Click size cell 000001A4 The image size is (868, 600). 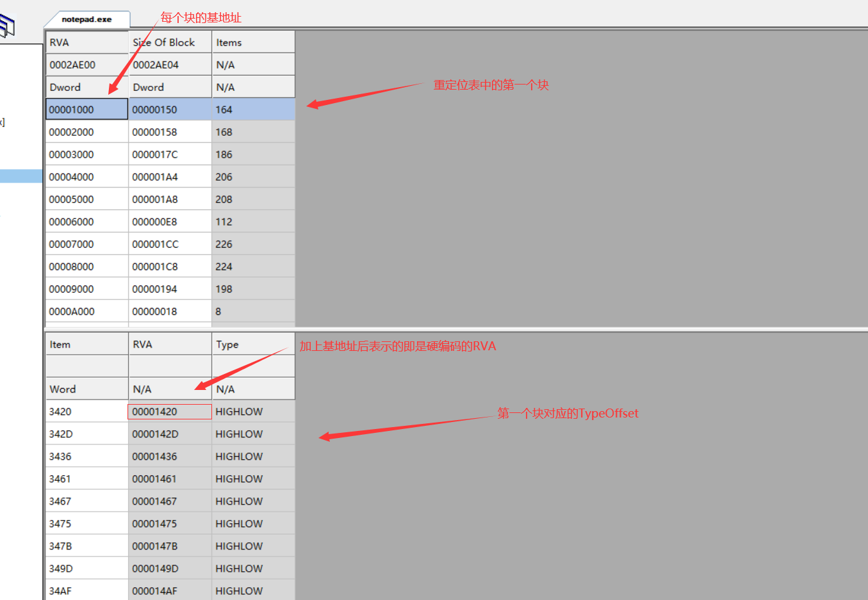tap(170, 177)
